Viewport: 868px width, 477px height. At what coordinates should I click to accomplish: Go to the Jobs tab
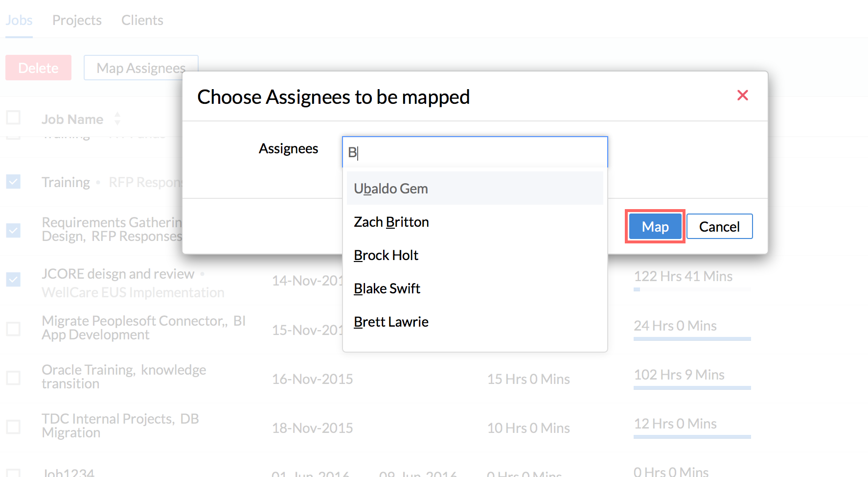pyautogui.click(x=19, y=20)
